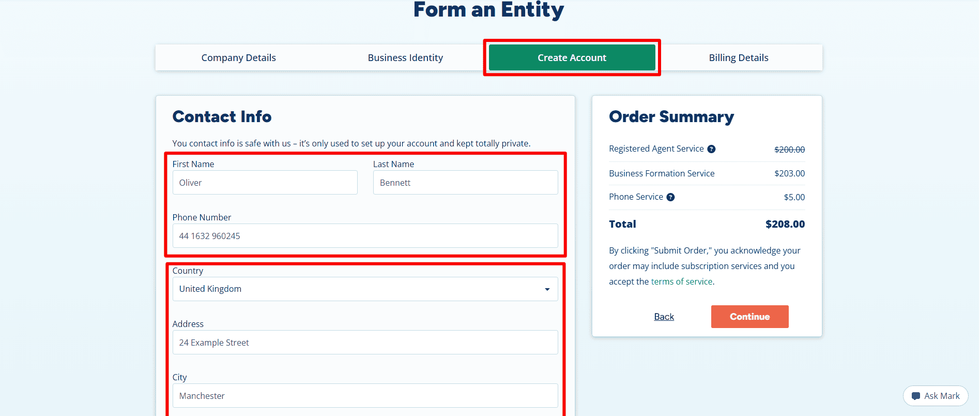This screenshot has height=416, width=980.
Task: Click the struck-through $200.00 price
Action: (789, 150)
